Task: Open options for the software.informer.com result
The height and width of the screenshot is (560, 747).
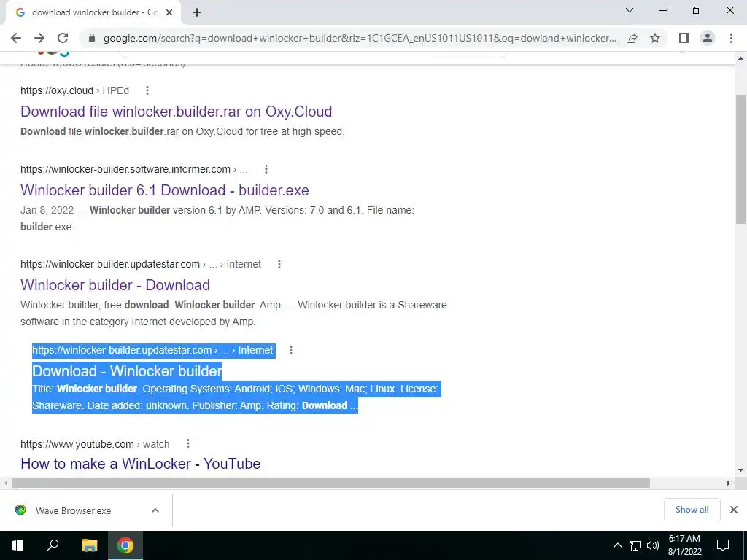Action: [x=266, y=169]
